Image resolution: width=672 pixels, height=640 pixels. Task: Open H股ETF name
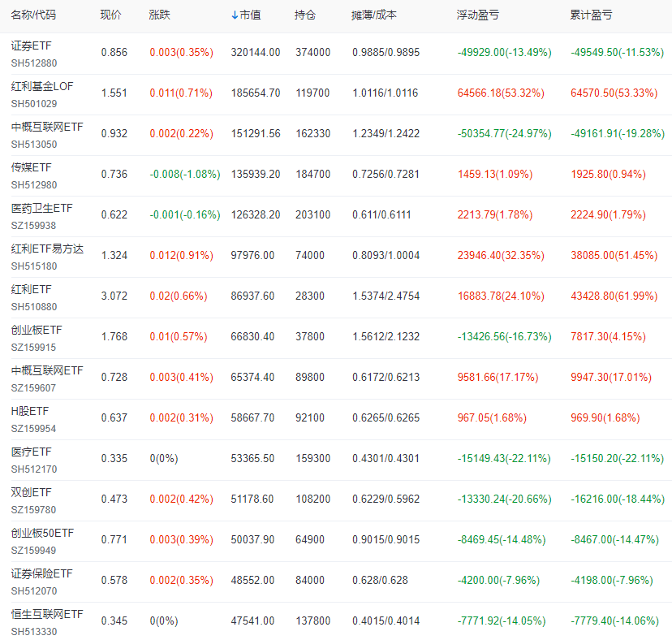click(29, 411)
